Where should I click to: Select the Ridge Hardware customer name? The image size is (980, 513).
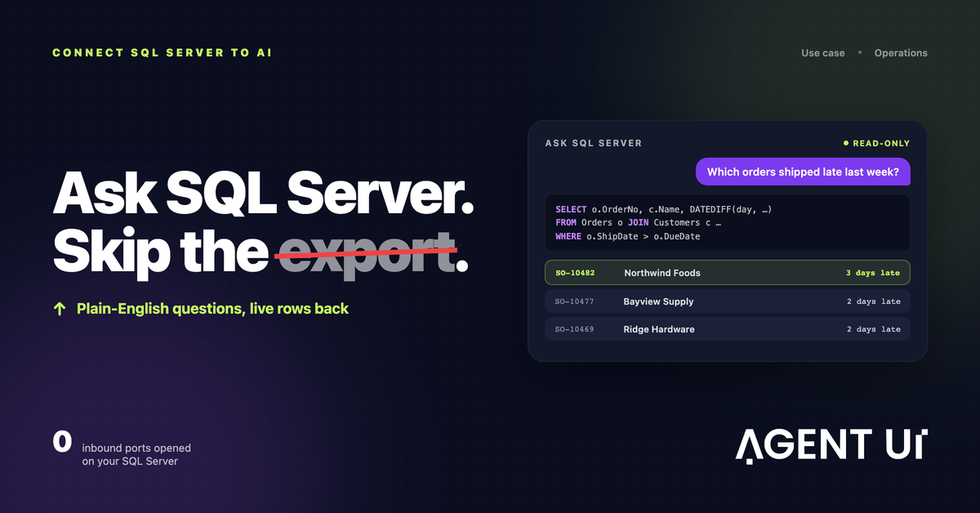tap(658, 329)
